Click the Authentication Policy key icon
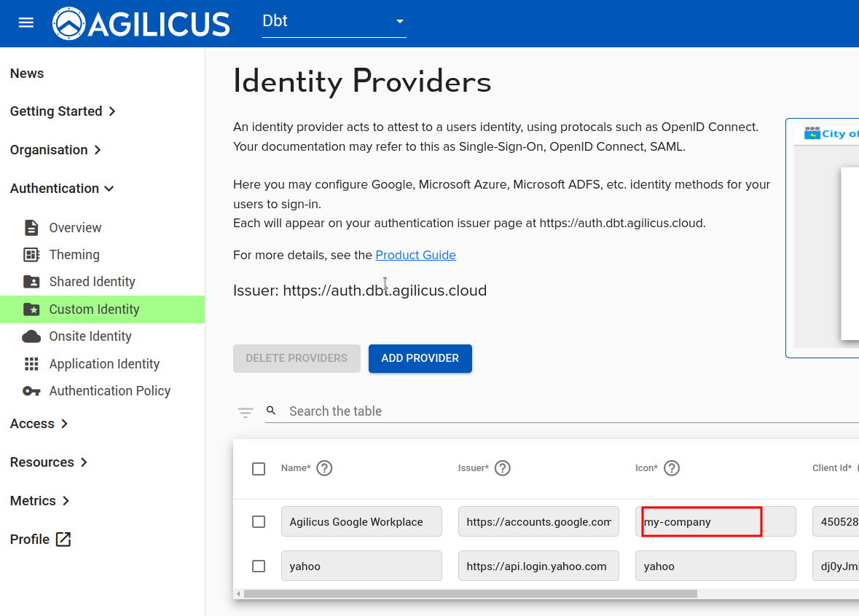The image size is (859, 616). [31, 391]
